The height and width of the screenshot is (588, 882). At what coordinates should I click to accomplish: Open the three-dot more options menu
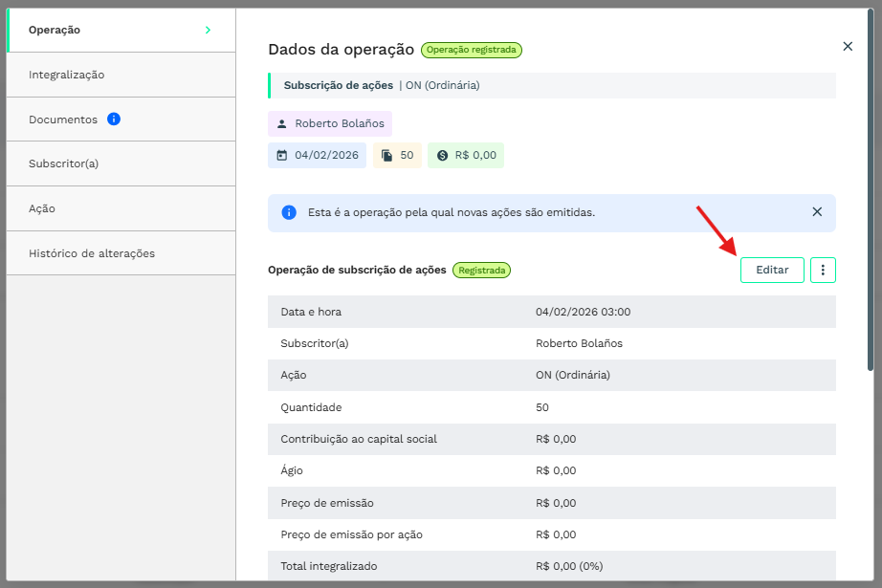pos(823,271)
